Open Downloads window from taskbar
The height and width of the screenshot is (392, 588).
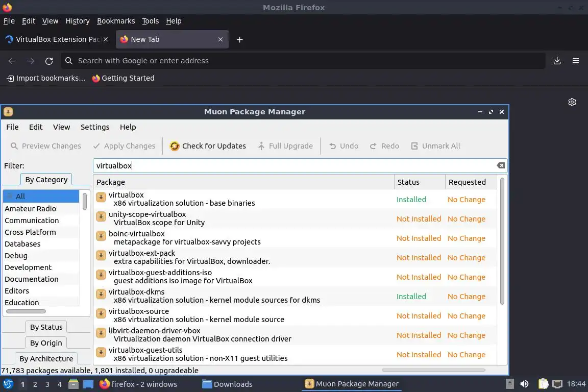tap(227, 384)
